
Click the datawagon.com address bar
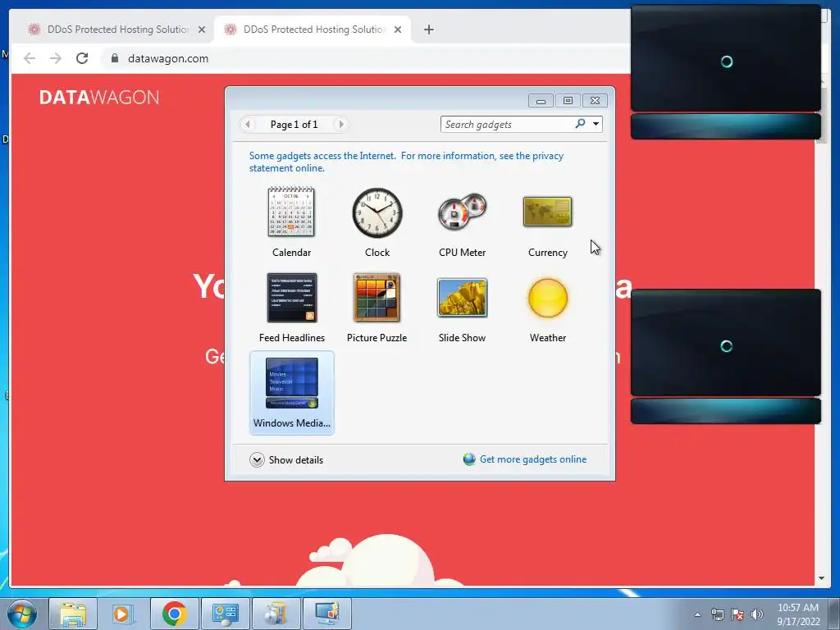364,58
